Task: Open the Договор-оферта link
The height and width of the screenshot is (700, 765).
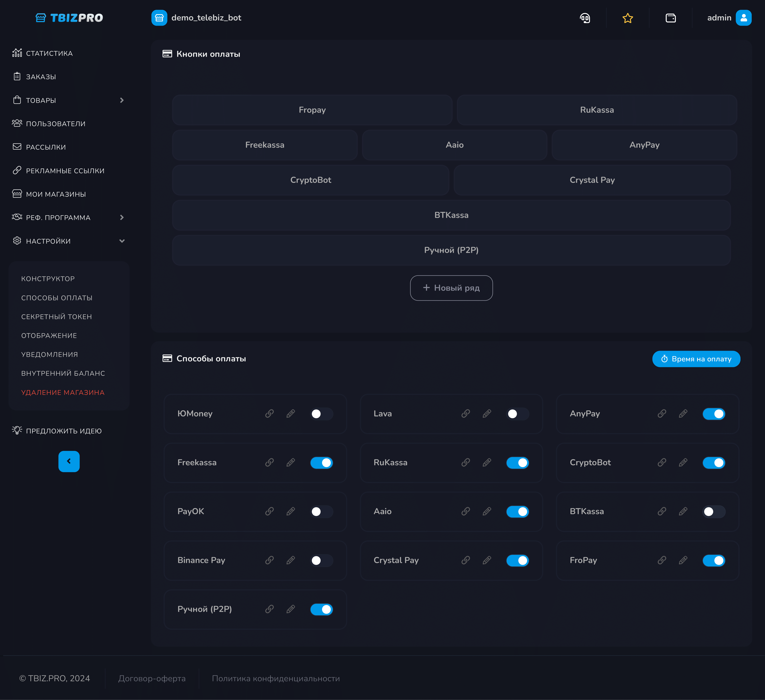Action: (x=152, y=678)
